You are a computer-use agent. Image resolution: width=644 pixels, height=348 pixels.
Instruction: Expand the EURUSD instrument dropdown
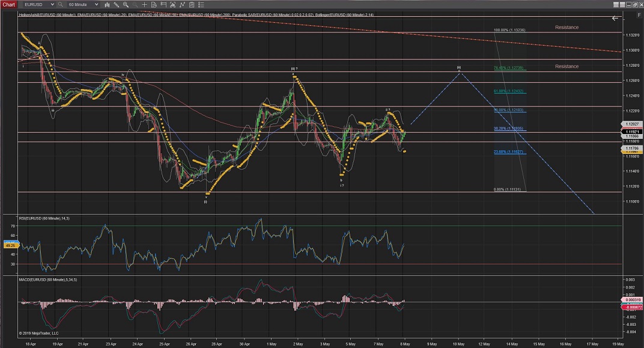52,4
